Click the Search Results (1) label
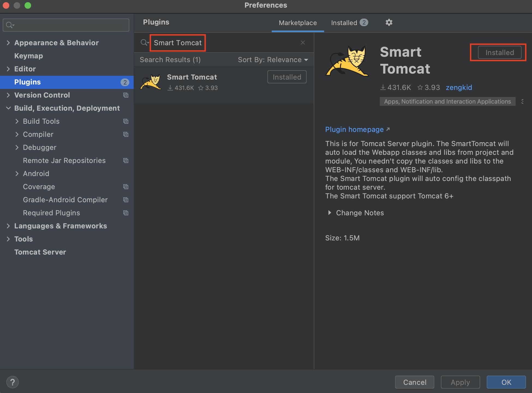Image resolution: width=532 pixels, height=393 pixels. tap(170, 60)
